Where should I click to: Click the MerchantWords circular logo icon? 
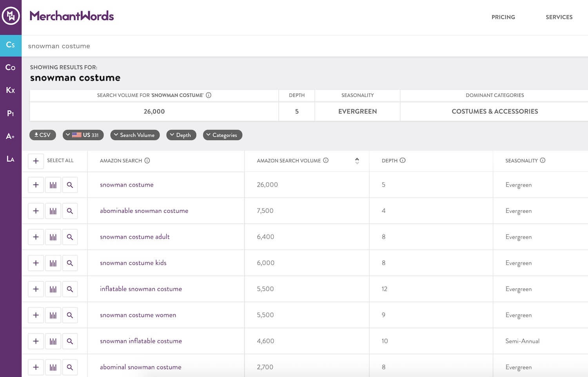[x=11, y=16]
